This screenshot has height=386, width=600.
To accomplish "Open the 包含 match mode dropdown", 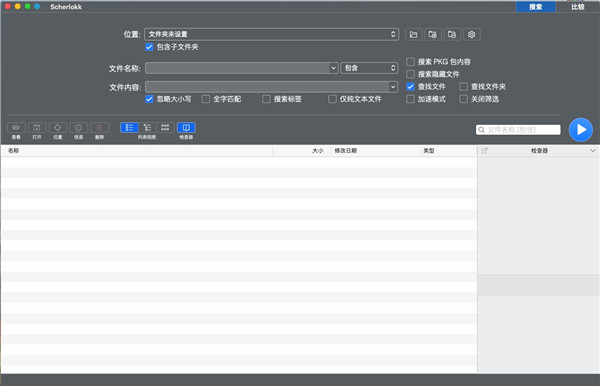I will [x=369, y=68].
